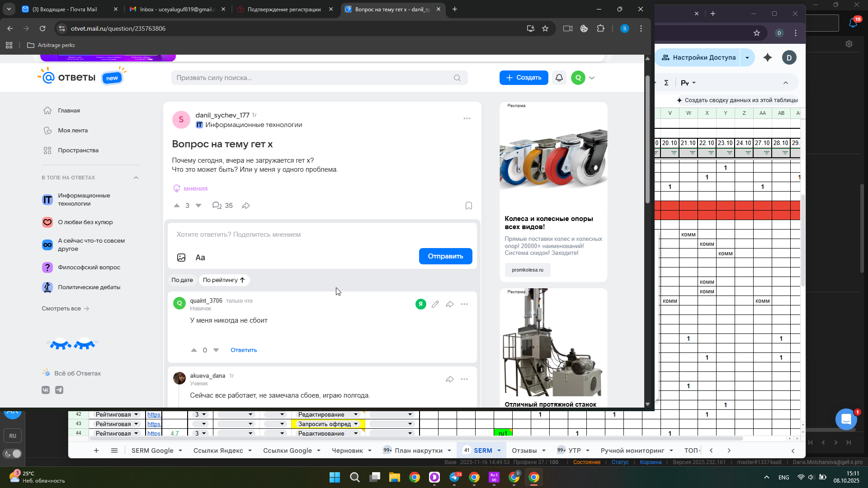
Task: Upvote the question about гет x
Action: click(177, 206)
